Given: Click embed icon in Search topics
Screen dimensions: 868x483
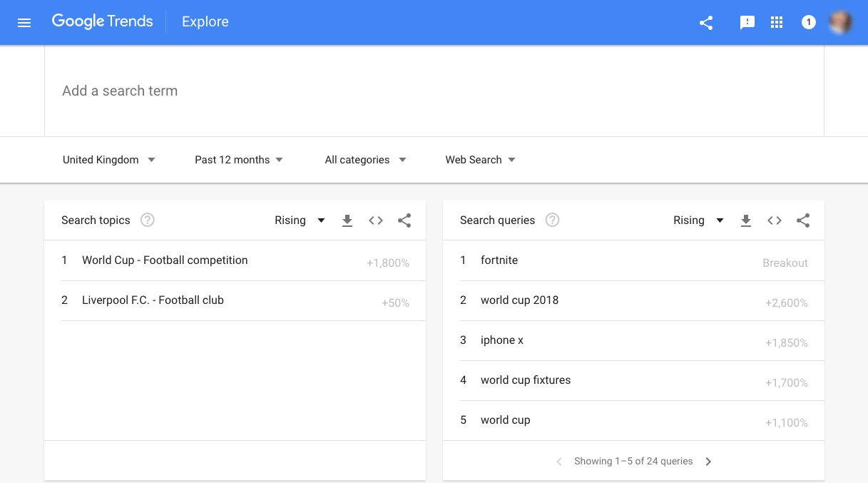Looking at the screenshot, I should (376, 220).
